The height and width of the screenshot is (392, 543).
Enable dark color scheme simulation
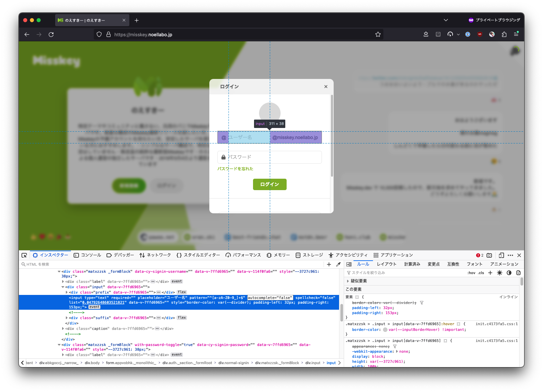509,273
